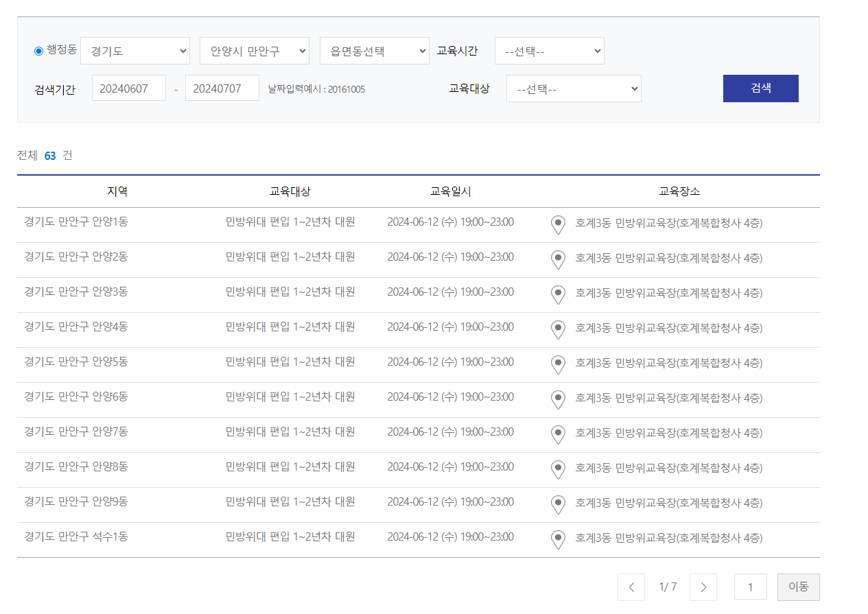Screen dimensions: 868x614
Task: Click 경기도 만안구 안양8동 region cell
Action: (x=76, y=467)
